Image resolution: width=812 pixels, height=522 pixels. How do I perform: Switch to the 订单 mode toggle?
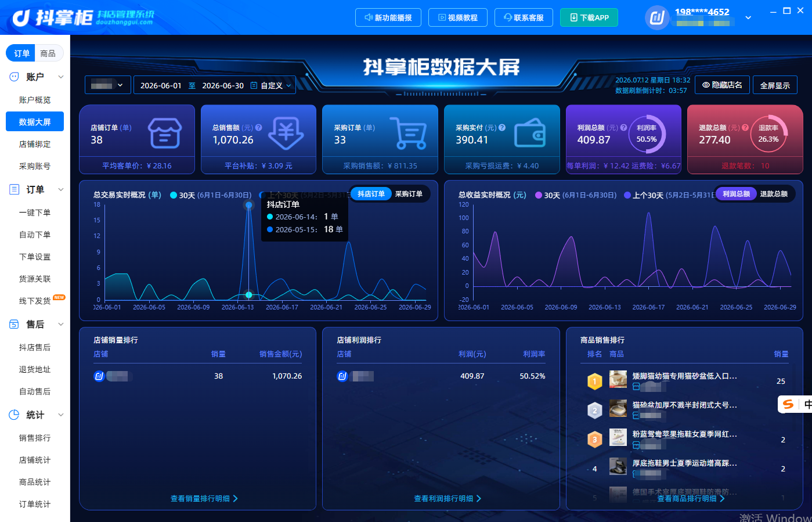coord(21,53)
